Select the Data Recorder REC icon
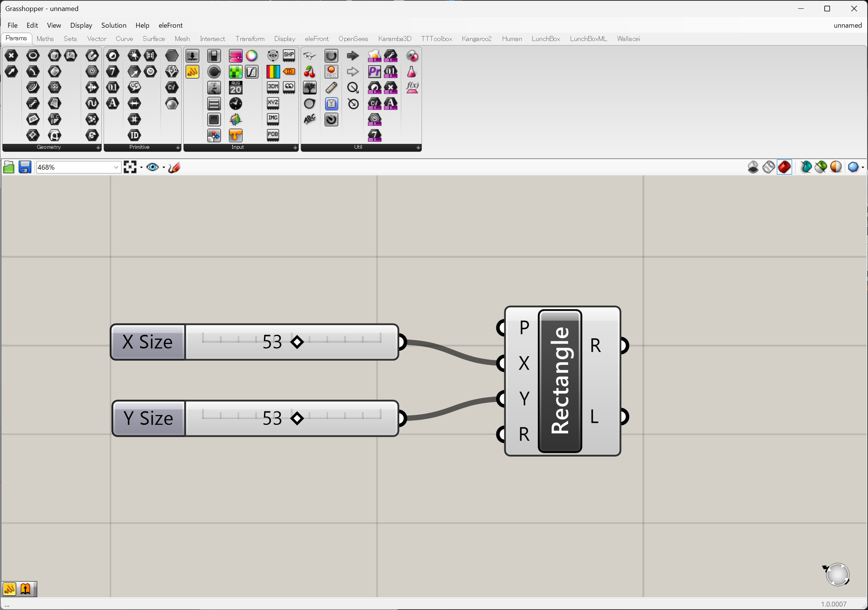Screen dimensions: 868x610 [331, 72]
